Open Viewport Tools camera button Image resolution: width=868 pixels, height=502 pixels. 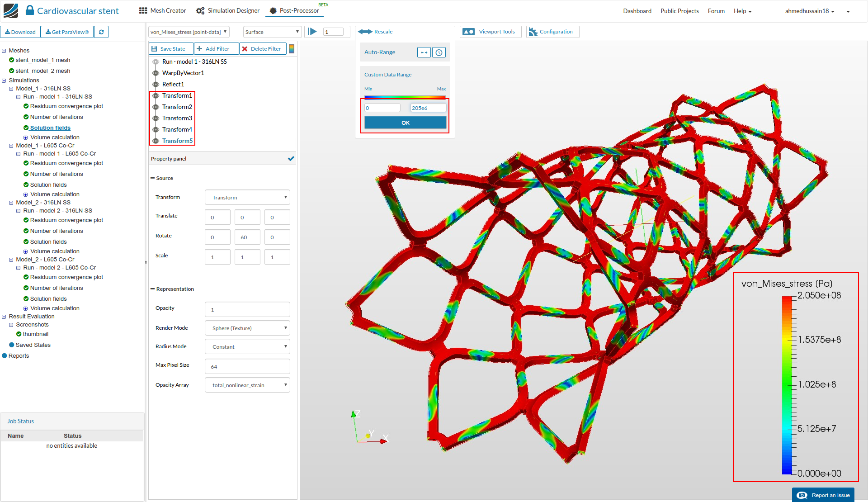point(491,32)
